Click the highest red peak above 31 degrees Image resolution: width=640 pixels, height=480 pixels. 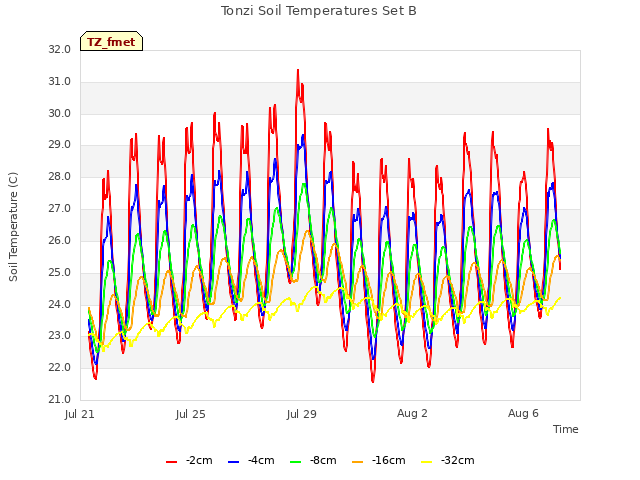click(298, 71)
